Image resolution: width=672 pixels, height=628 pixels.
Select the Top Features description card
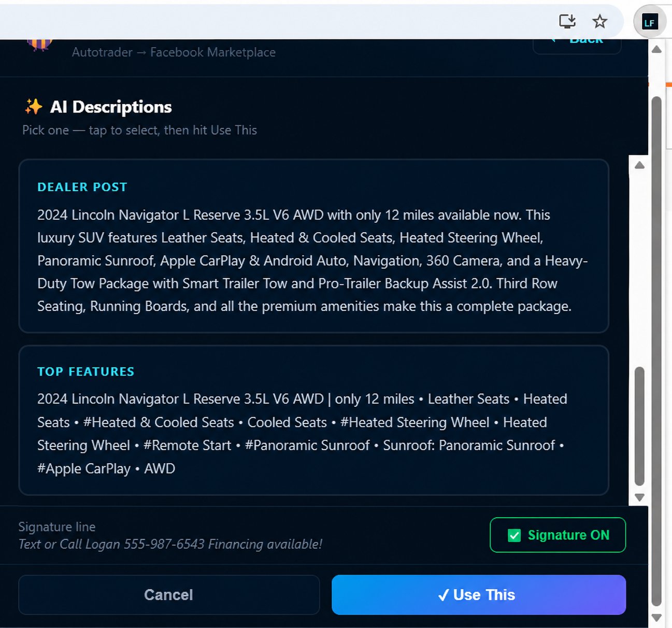313,420
